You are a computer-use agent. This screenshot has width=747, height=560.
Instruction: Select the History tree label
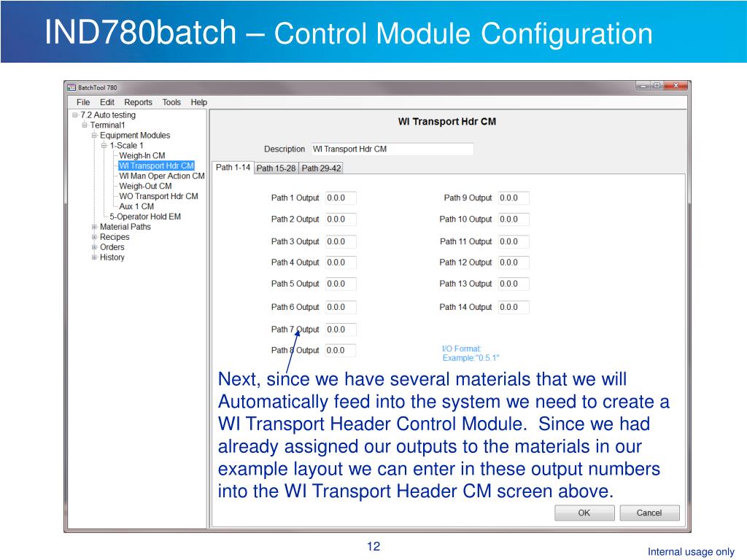[x=112, y=257]
